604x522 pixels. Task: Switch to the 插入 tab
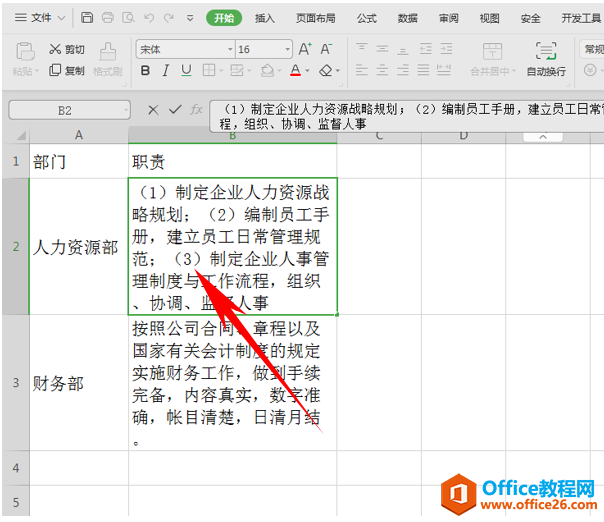(x=265, y=18)
